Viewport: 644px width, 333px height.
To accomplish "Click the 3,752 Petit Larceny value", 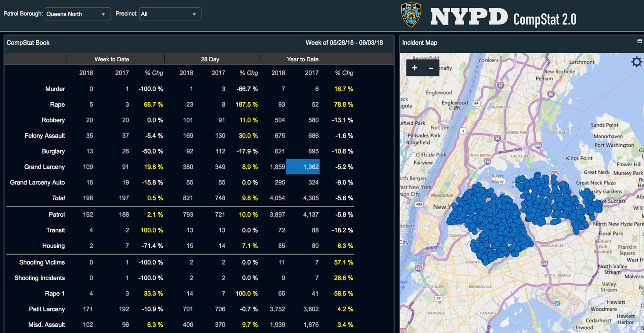I will click(277, 309).
